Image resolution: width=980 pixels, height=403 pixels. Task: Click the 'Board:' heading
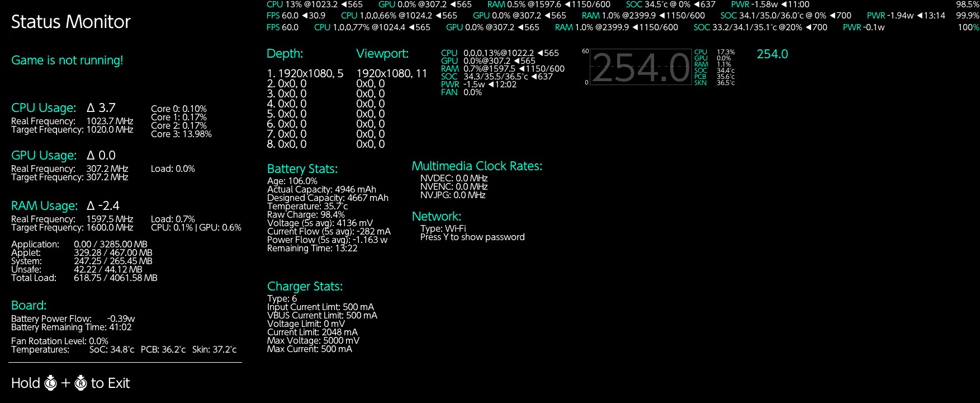29,305
